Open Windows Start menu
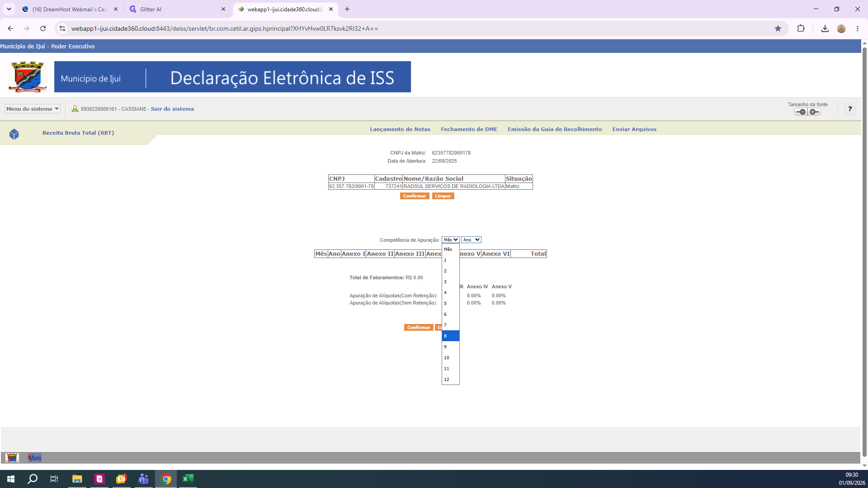 tap(11, 479)
